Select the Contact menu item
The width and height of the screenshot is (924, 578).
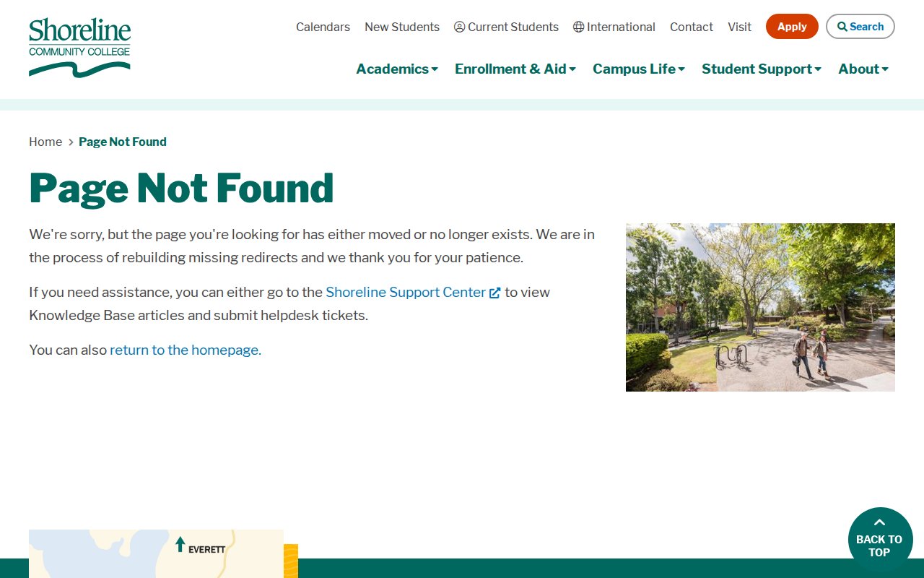(691, 27)
